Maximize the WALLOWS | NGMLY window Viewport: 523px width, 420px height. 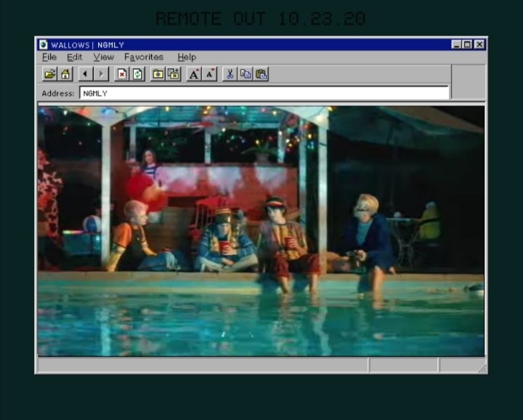pos(467,45)
